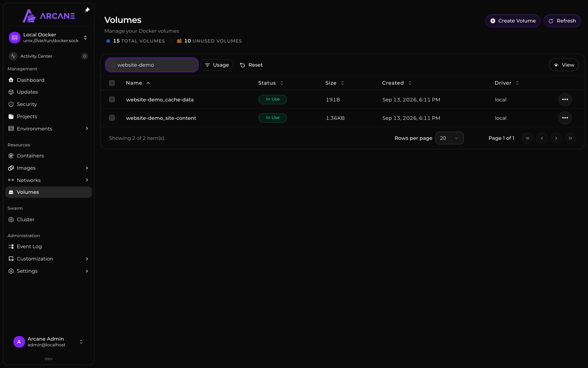
Task: Click the Arcane logo
Action: [49, 16]
